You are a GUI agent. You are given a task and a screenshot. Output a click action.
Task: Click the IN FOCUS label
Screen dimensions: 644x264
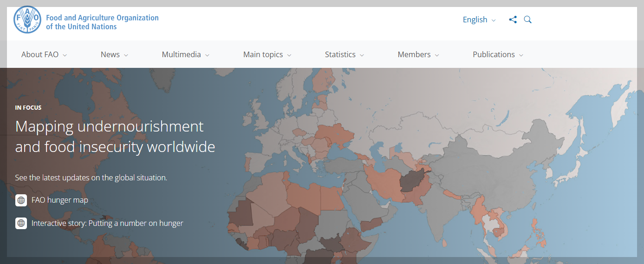[x=28, y=107]
